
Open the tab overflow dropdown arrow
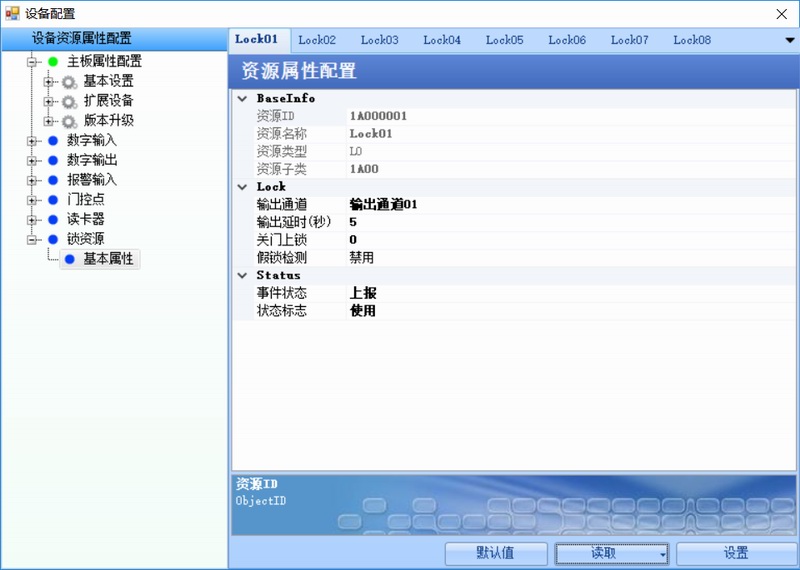pos(789,40)
